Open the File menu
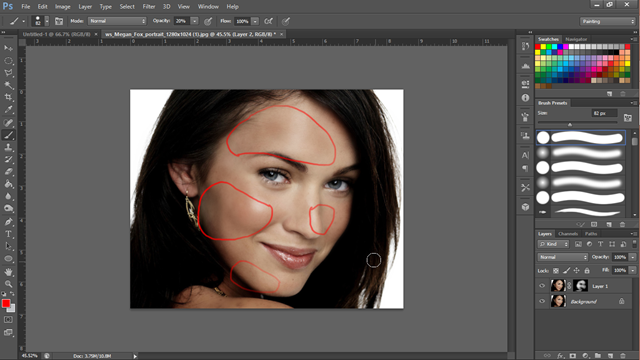 pos(26,7)
